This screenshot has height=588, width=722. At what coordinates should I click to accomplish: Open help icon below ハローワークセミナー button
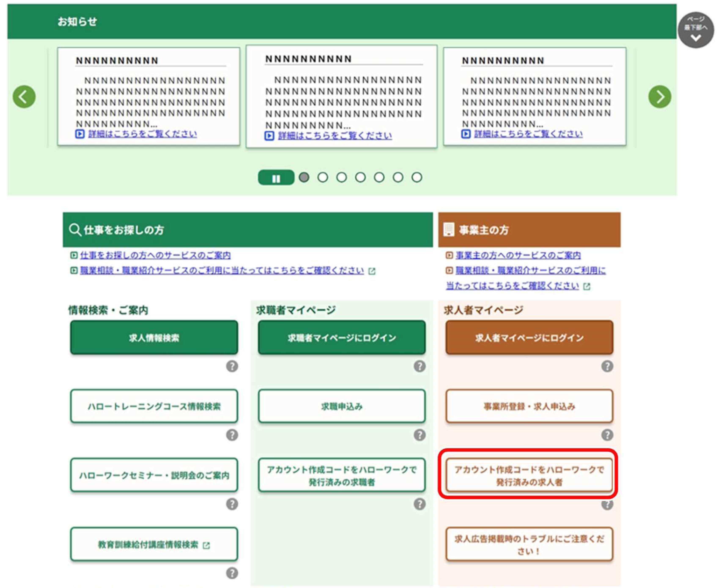coord(232,504)
